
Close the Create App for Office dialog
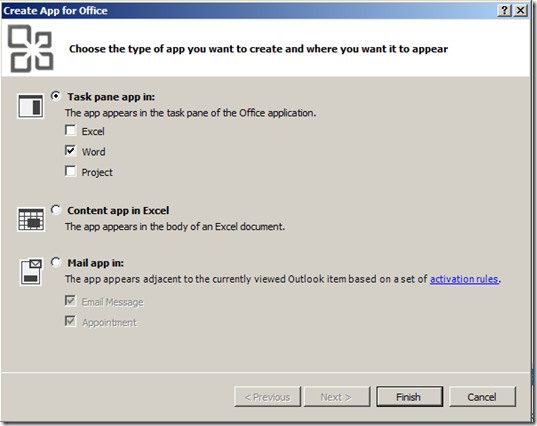tap(521, 11)
